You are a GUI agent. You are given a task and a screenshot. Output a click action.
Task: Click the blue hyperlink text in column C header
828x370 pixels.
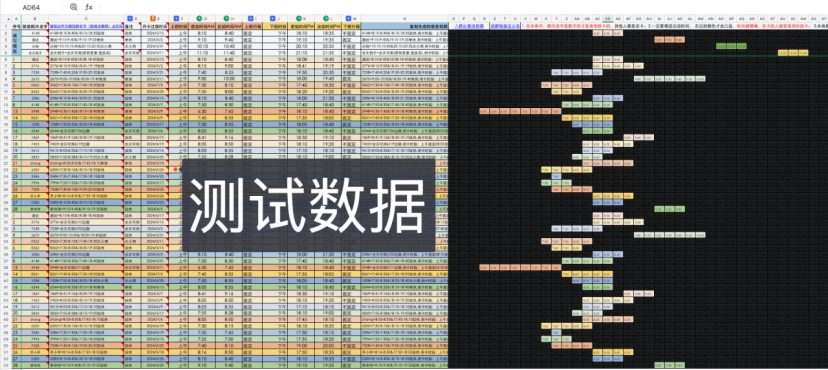click(87, 25)
